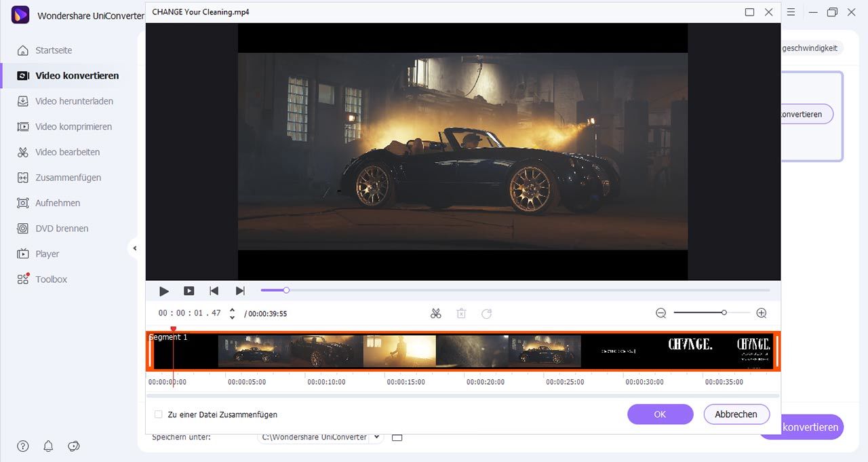
Task: Click the play button under the video
Action: pos(164,291)
